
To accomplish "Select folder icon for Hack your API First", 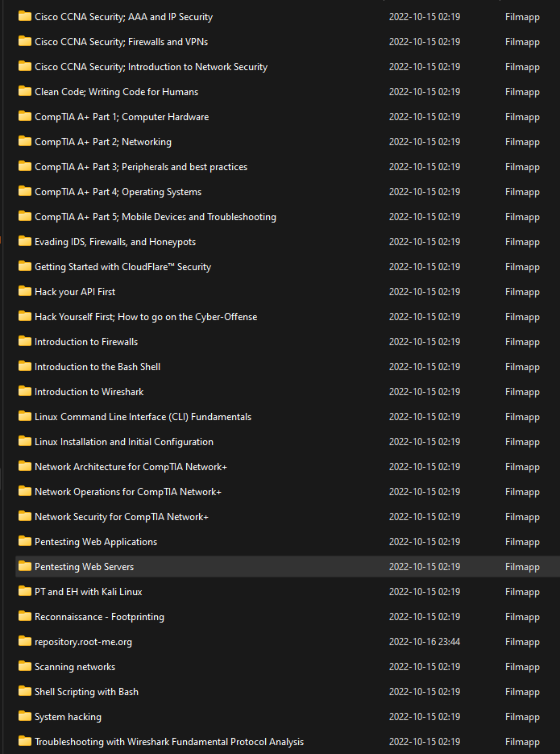I will point(25,291).
